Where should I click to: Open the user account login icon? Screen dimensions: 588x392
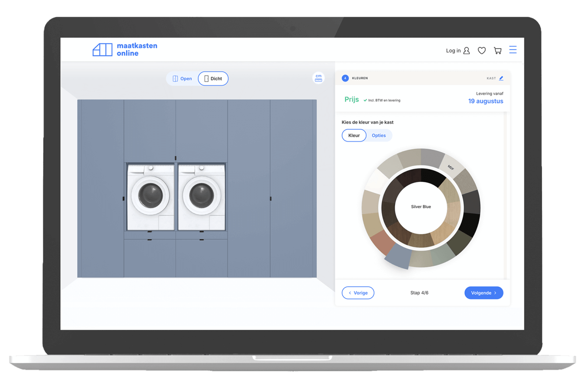(x=466, y=51)
